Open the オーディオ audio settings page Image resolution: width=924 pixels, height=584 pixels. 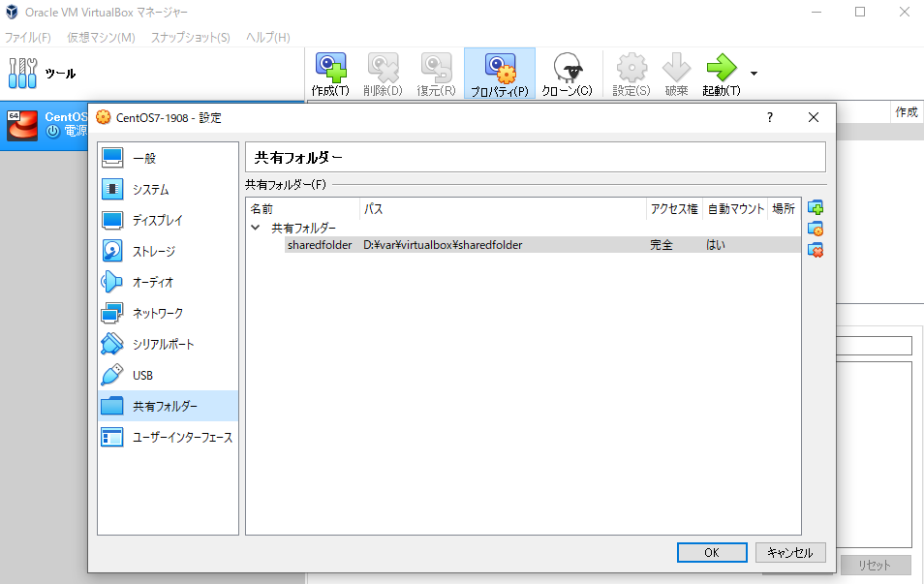(168, 282)
